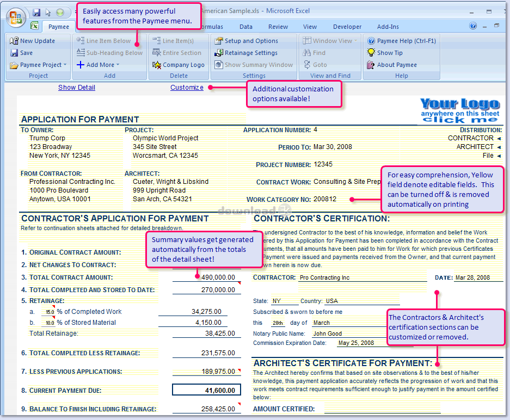Open the View ribbon tab

(x=310, y=27)
